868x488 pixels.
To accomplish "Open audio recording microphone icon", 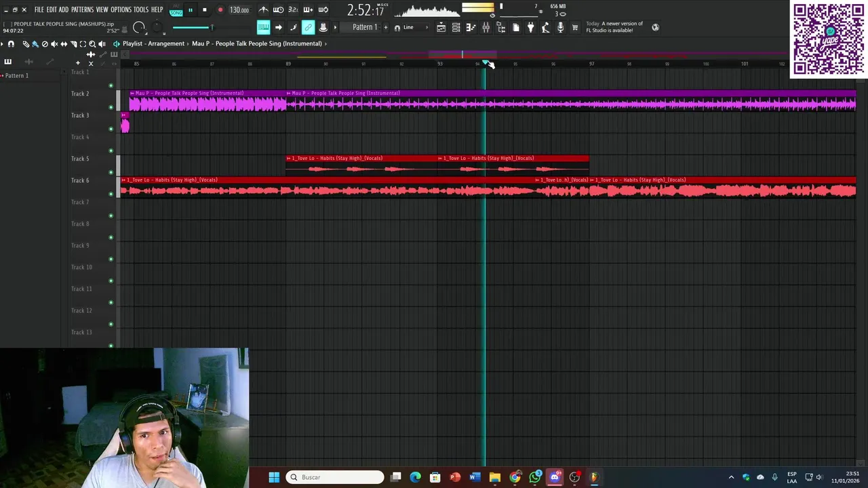I will pyautogui.click(x=560, y=27).
